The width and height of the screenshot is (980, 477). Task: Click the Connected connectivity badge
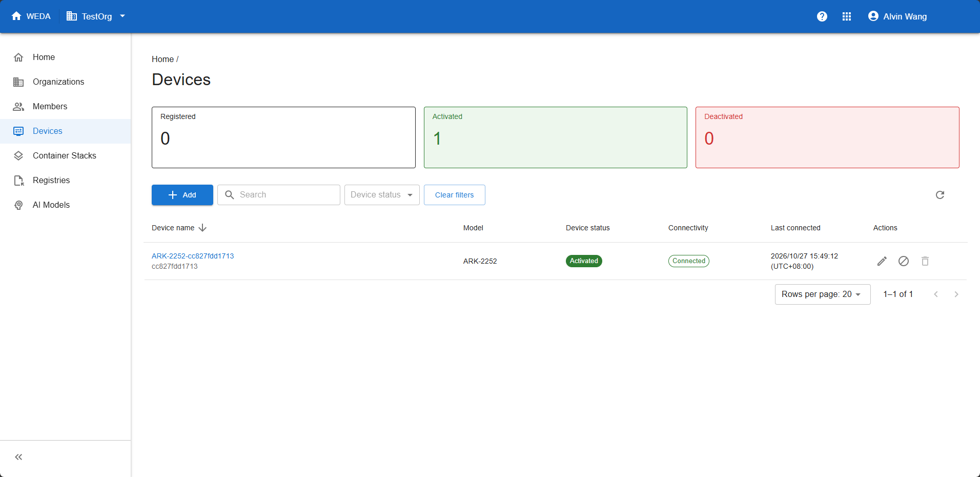click(689, 261)
